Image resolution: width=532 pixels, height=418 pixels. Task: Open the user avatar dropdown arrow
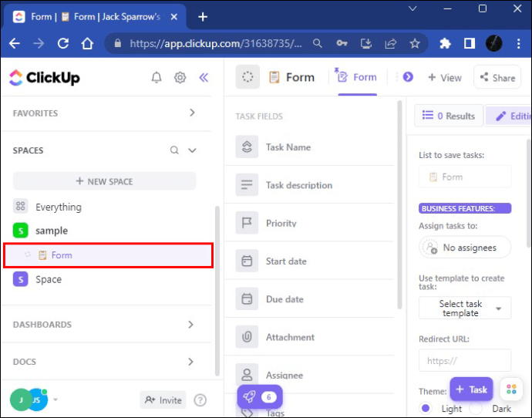pyautogui.click(x=56, y=399)
